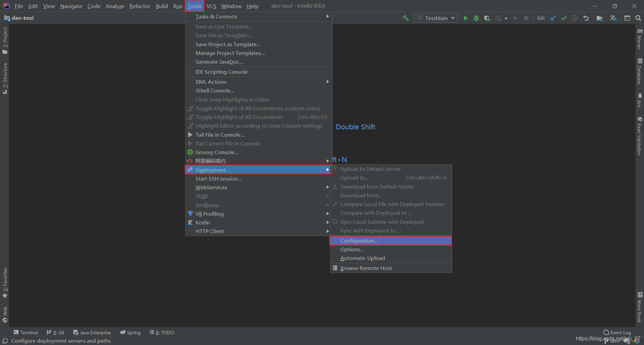This screenshot has width=644, height=345.
Task: Click the Build project hammer icon
Action: [x=406, y=18]
